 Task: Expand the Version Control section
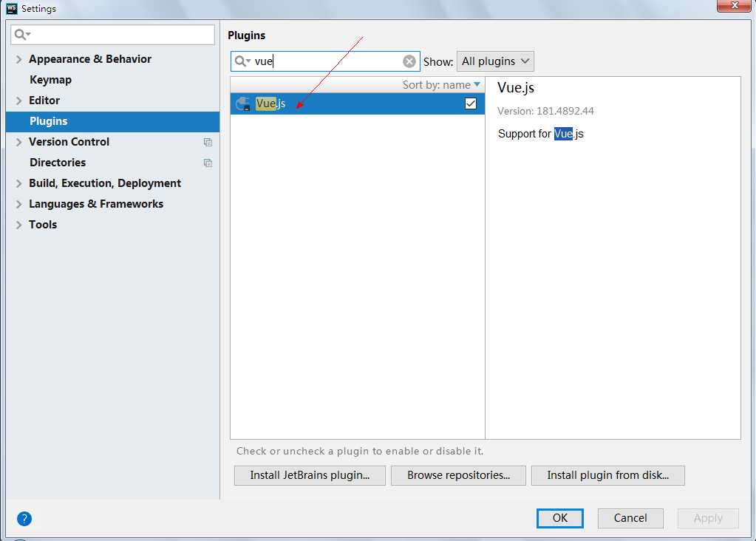[18, 142]
